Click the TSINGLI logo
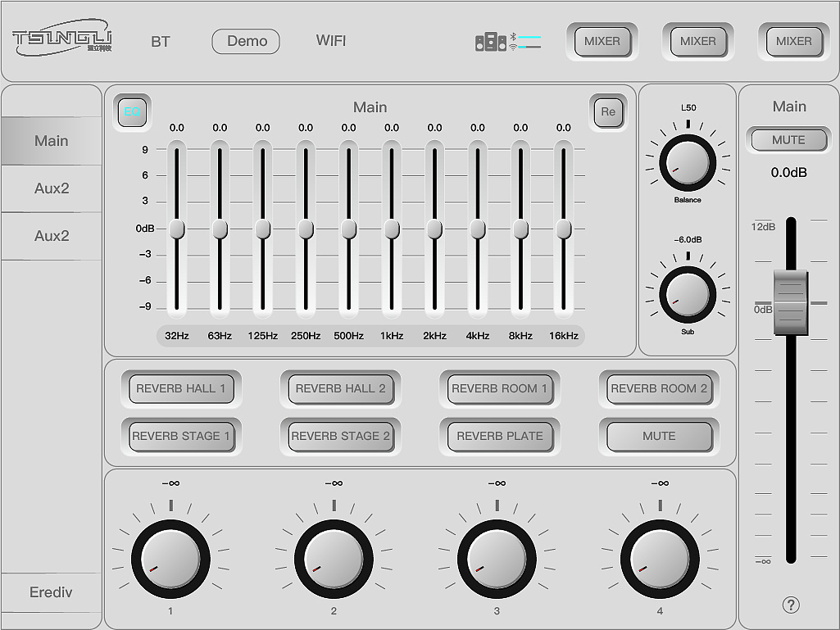 coord(62,38)
